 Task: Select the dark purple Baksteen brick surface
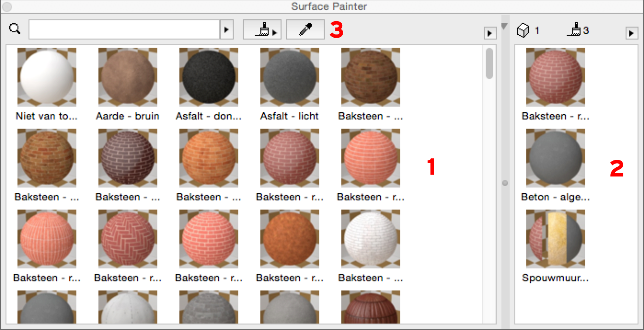click(127, 165)
